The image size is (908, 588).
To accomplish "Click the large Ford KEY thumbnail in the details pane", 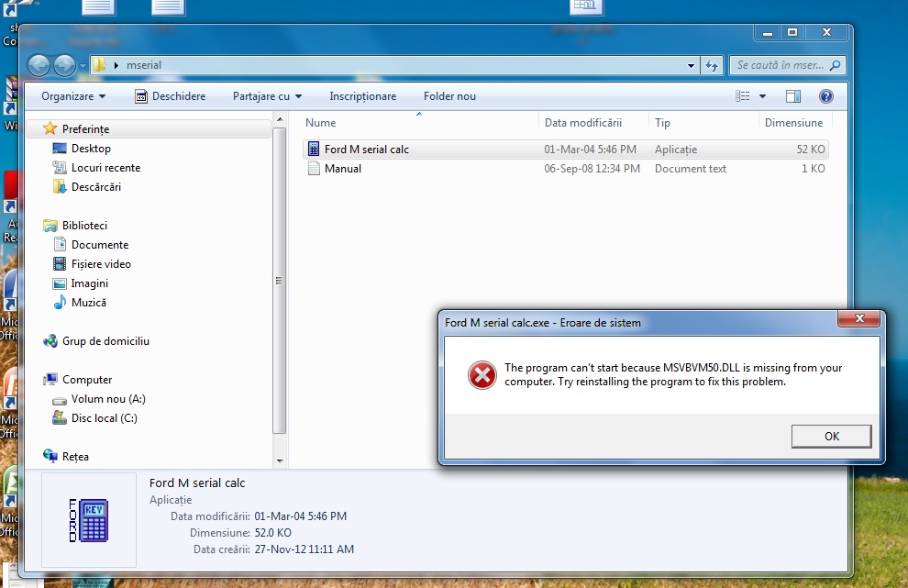I will click(x=89, y=520).
